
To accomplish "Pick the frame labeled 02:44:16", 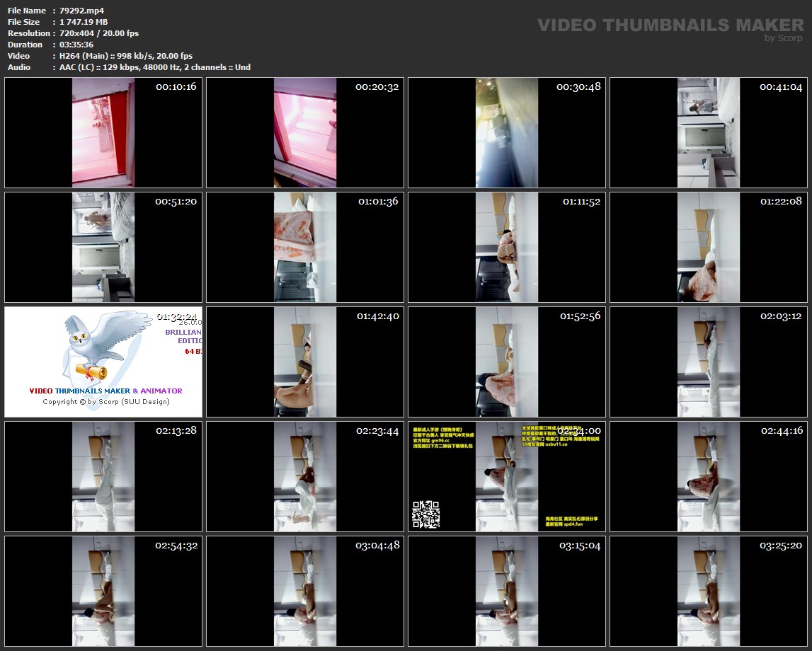I will point(709,476).
